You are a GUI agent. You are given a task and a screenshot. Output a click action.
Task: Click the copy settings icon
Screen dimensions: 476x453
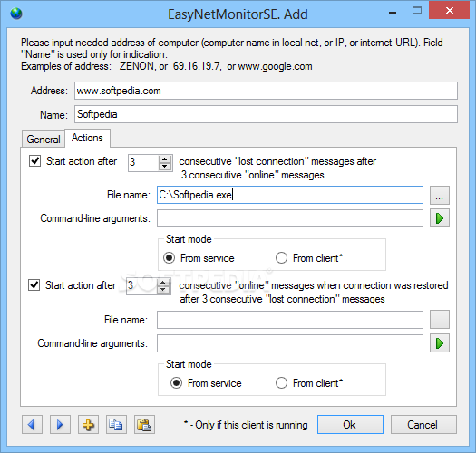pyautogui.click(x=116, y=425)
